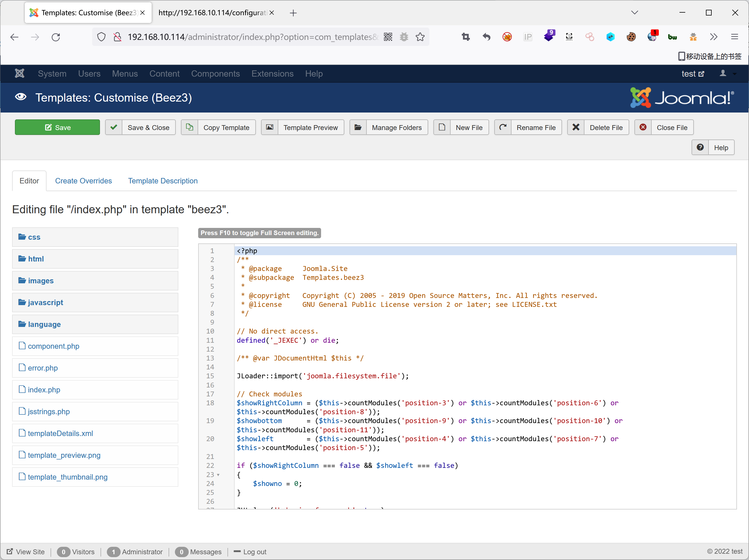749x560 pixels.
Task: Click line 15 in the code editor
Action: 322,376
